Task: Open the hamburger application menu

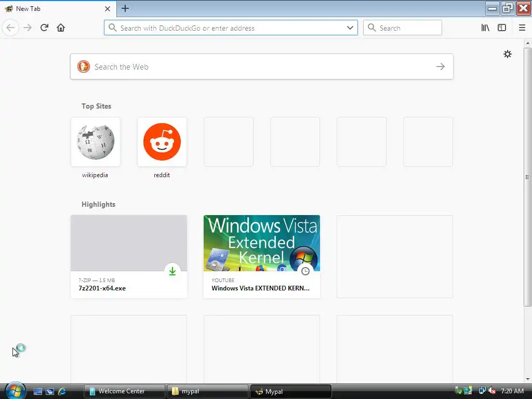Action: (x=522, y=28)
